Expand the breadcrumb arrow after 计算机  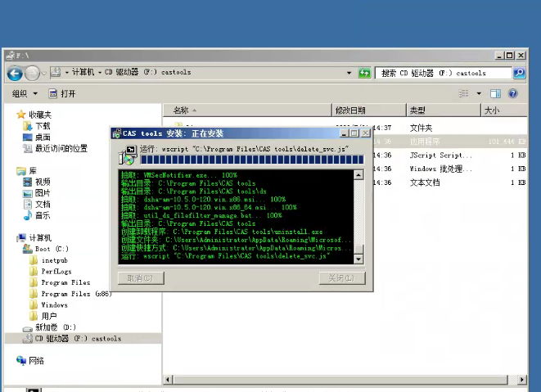100,73
